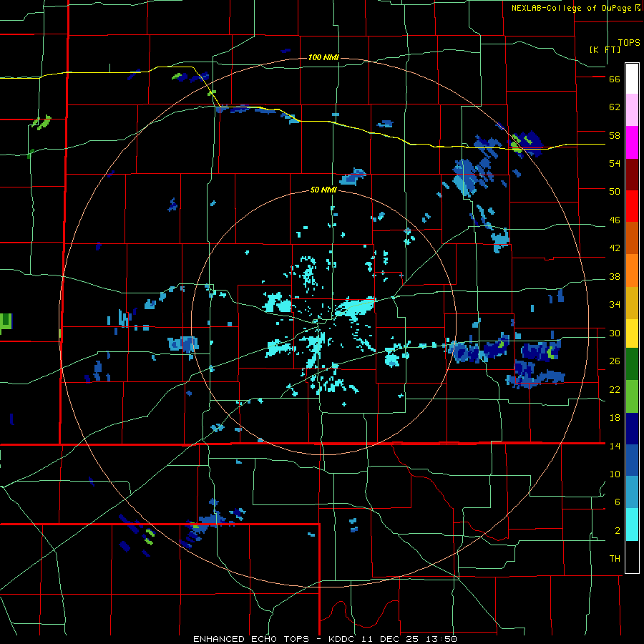Click the "NEXLAB-College of DuPage" title text
The image size is (644, 644).
(x=571, y=8)
